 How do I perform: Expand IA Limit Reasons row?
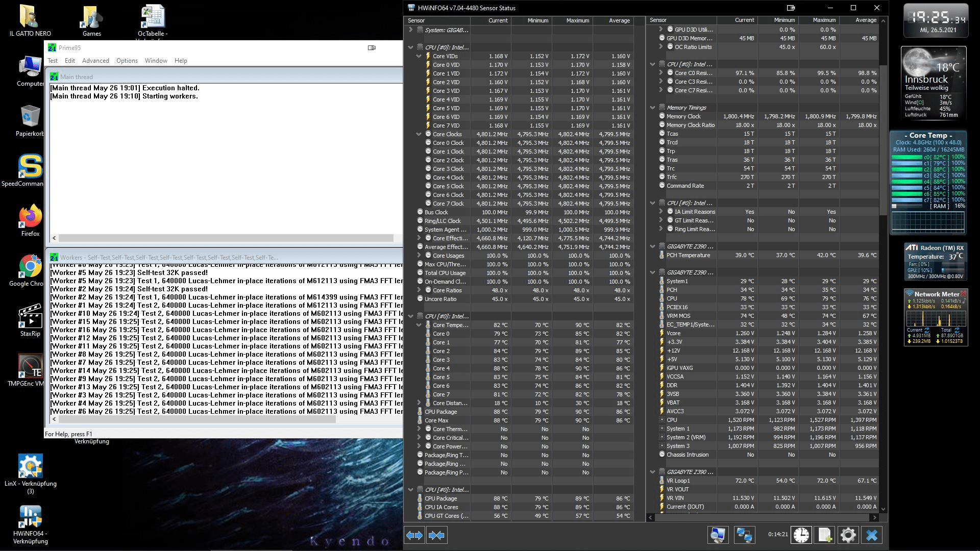point(661,211)
